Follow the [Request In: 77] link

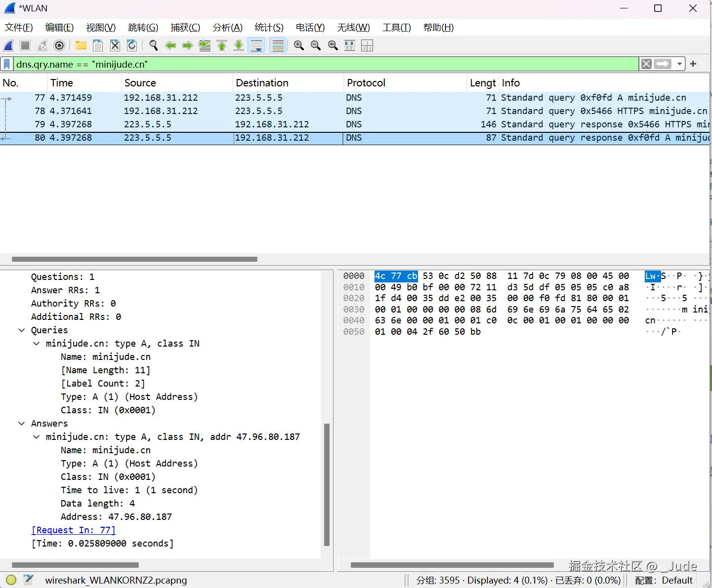pos(73,530)
